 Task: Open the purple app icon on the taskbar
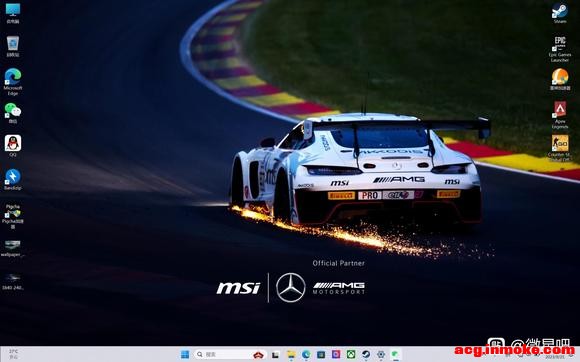click(x=336, y=355)
